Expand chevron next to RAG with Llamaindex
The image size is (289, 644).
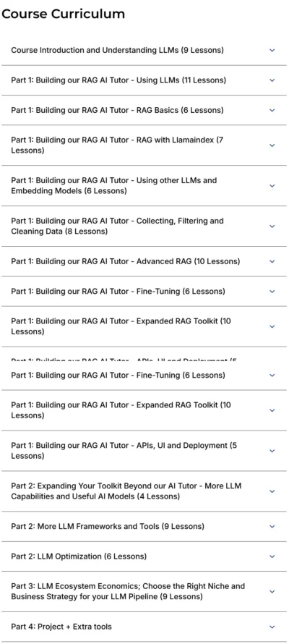click(272, 145)
